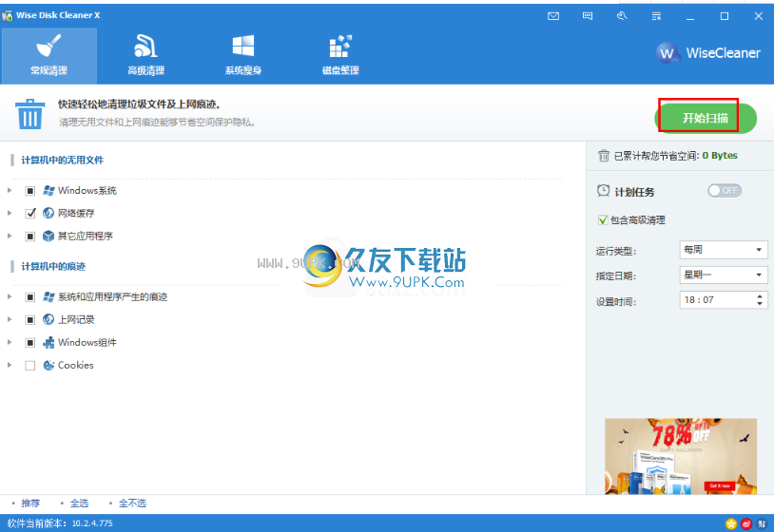
Task: Open the 运行类型 dropdown showing 每周
Action: pyautogui.click(x=724, y=250)
